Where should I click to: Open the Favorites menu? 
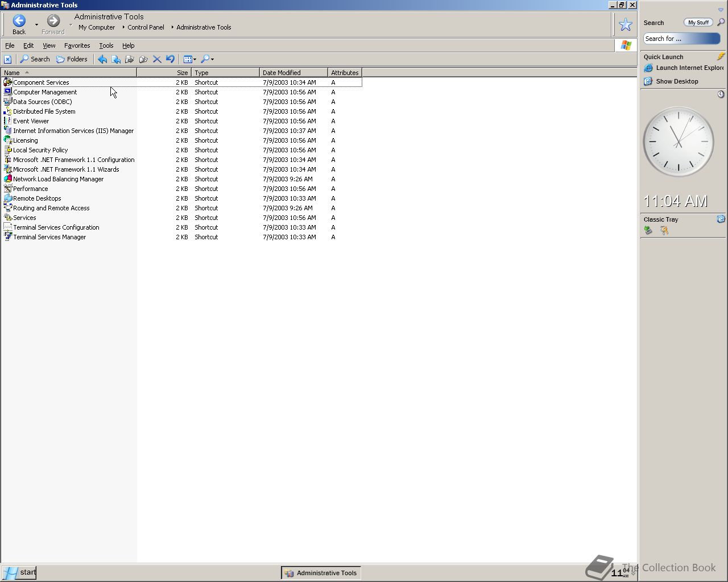click(x=77, y=45)
